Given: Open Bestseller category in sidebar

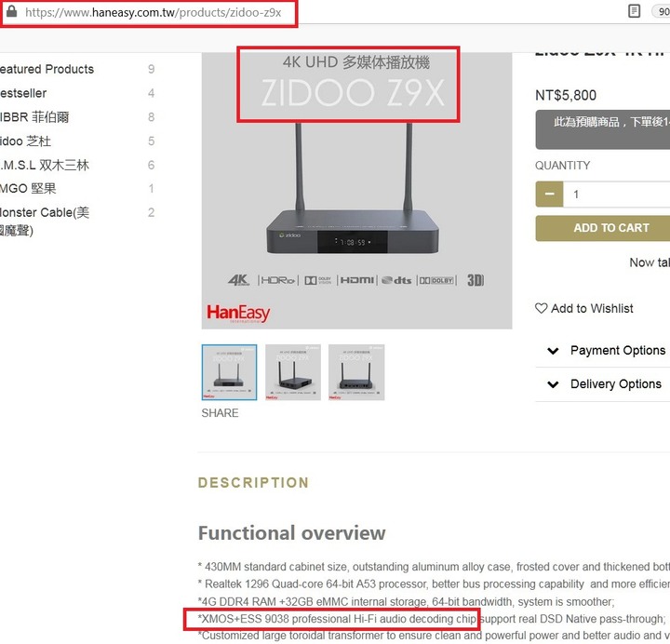Looking at the screenshot, I should click(x=23, y=93).
